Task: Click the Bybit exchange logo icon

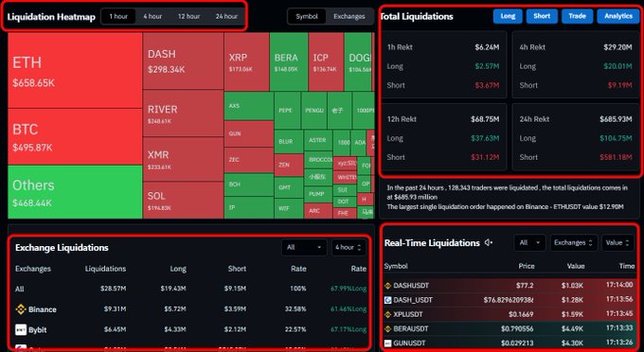Action: pyautogui.click(x=21, y=329)
